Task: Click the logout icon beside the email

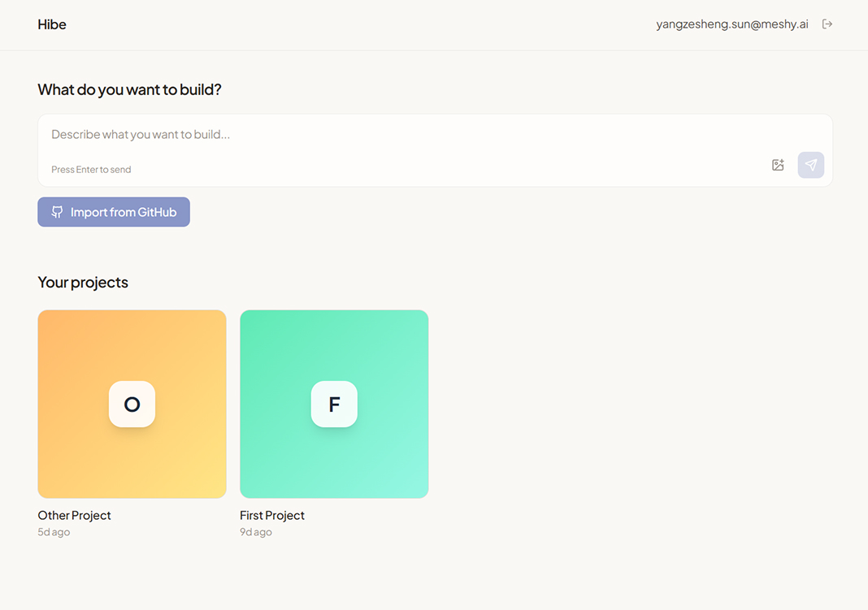Action: click(x=827, y=24)
